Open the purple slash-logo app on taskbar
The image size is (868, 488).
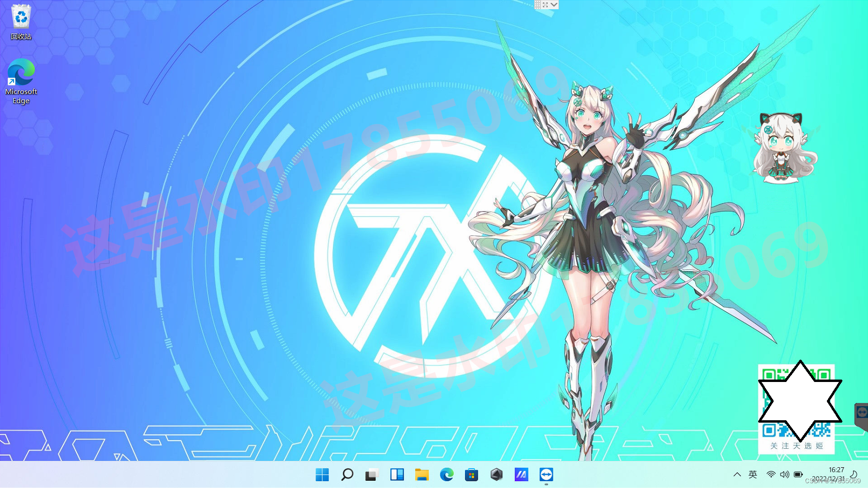(x=521, y=474)
